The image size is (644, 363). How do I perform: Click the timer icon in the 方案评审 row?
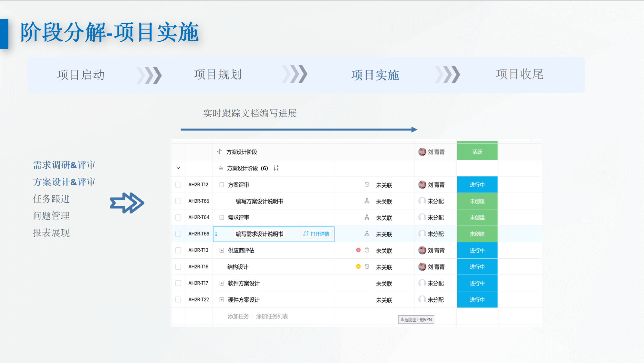click(x=367, y=185)
